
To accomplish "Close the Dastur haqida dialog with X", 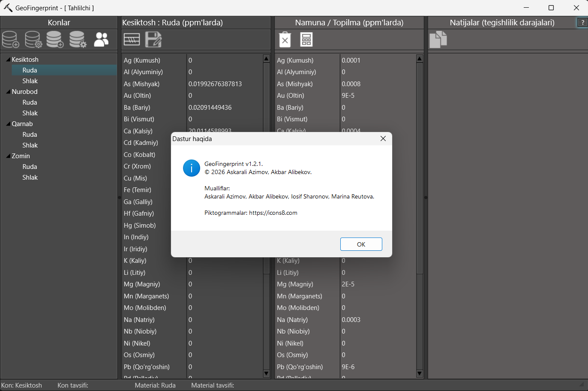I will click(x=383, y=138).
